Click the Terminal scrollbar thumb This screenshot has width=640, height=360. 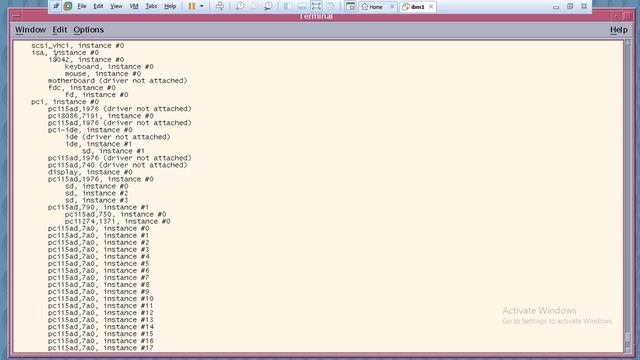click(x=628, y=337)
